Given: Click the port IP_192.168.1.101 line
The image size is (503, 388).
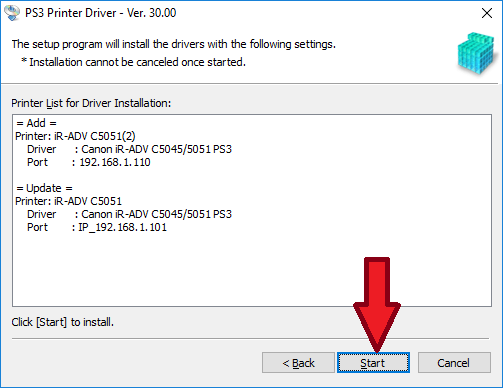Looking at the screenshot, I should coord(97,227).
